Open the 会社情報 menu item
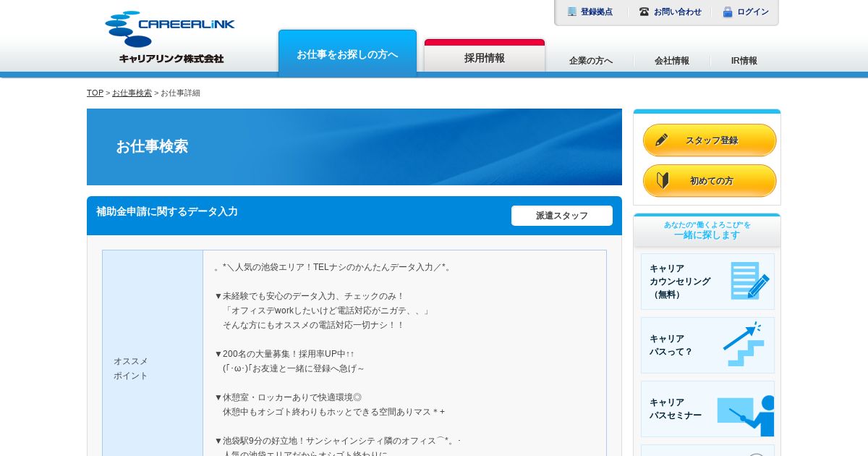 coord(672,61)
